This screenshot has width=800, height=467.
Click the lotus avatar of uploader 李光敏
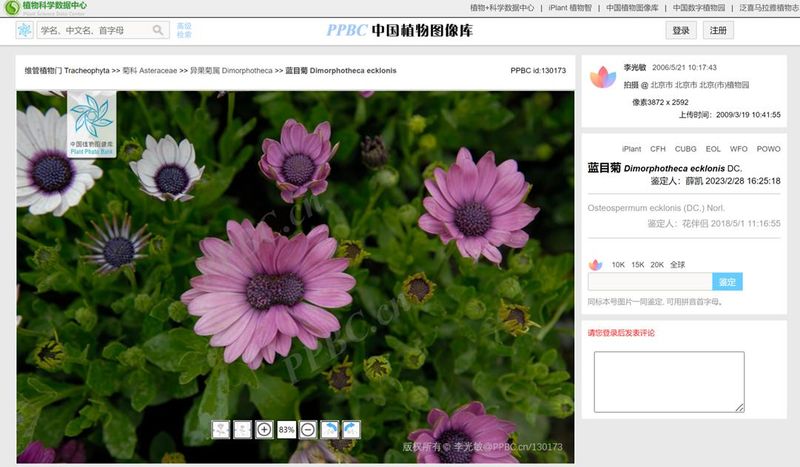pos(603,78)
